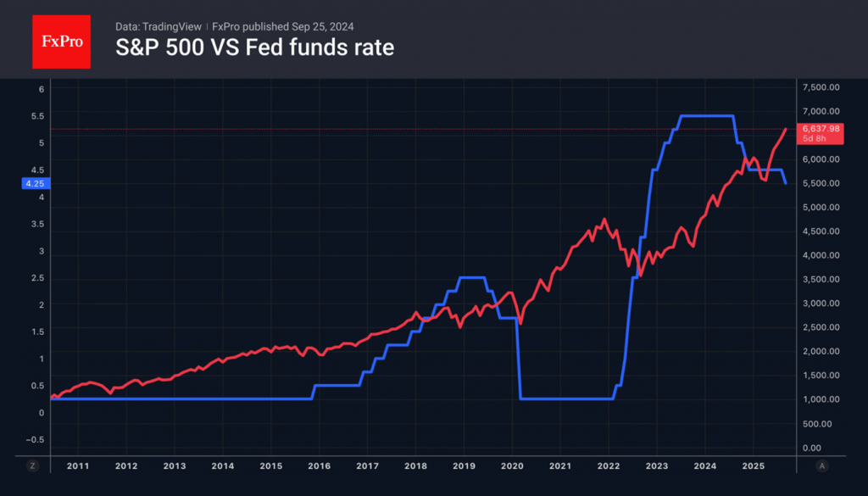Click the 6 label on the rate scale
The image size is (868, 496).
click(x=40, y=88)
